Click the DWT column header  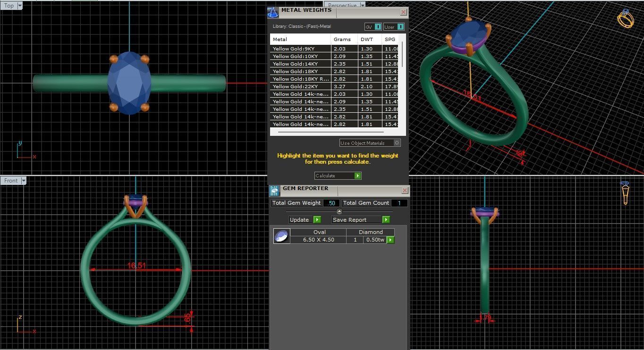[x=370, y=39]
